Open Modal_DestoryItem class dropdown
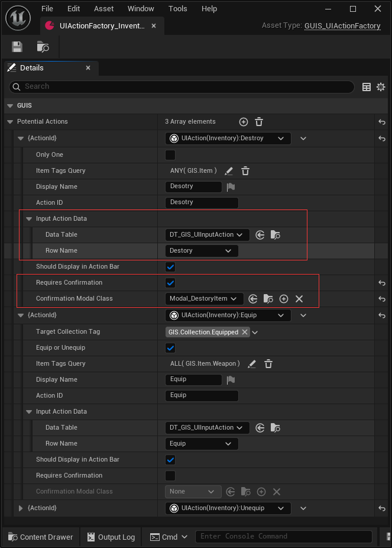The image size is (392, 548). coord(205,298)
